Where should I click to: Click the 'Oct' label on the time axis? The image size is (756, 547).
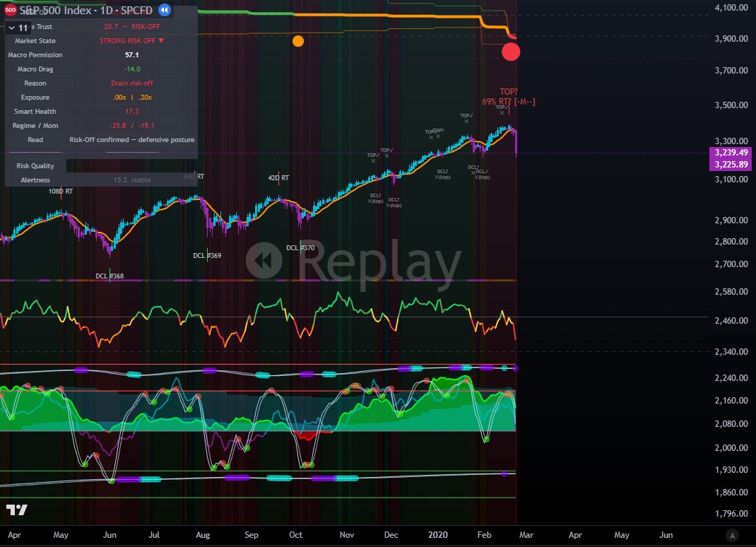[x=295, y=534]
